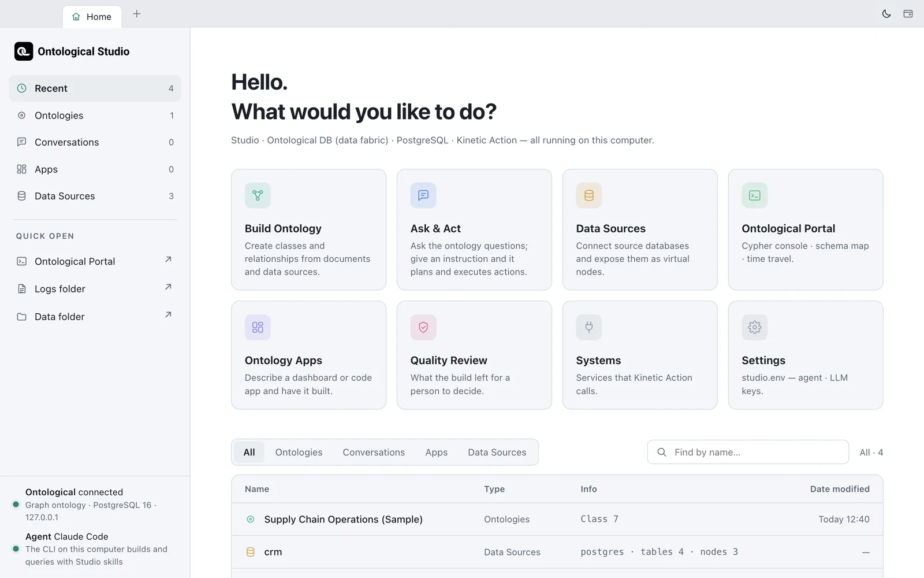The width and height of the screenshot is (924, 578).
Task: Click the Data Sources sidebar database icon
Action: 21,196
